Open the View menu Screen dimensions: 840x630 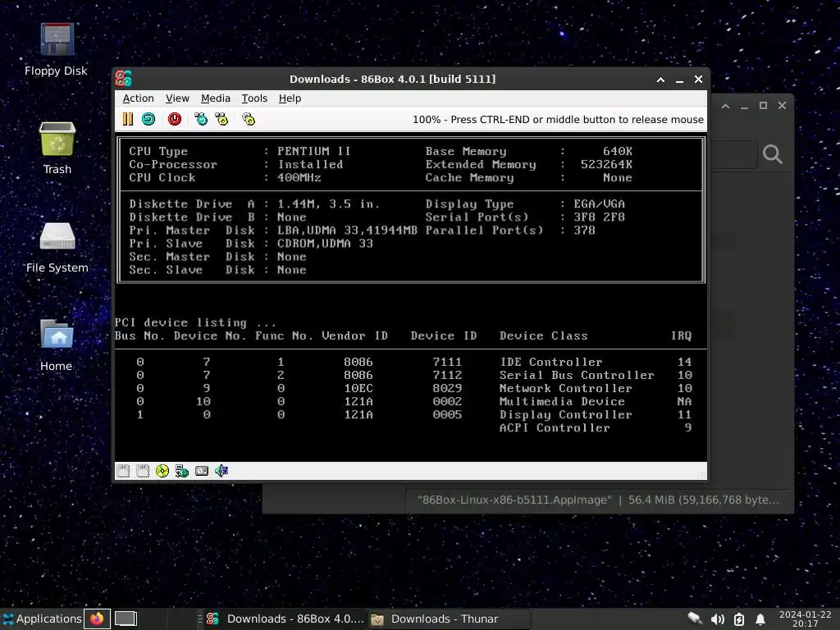point(177,98)
